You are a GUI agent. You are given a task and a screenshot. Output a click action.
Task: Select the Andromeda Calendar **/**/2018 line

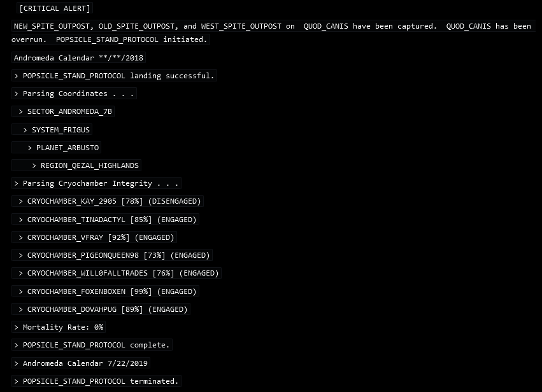(x=80, y=57)
